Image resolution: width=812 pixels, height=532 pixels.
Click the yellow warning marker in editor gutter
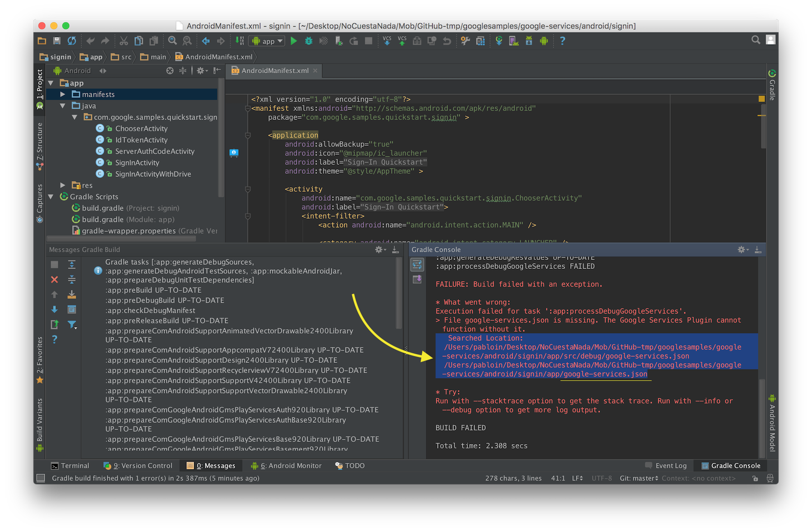point(761,99)
